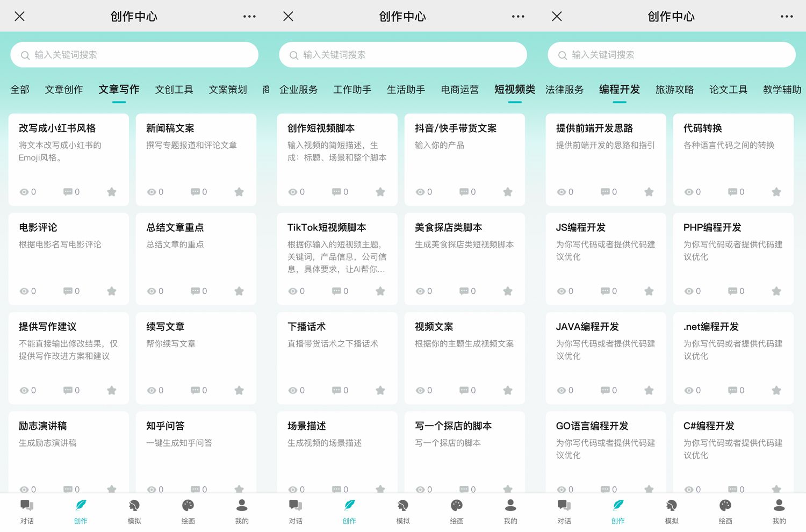Select the 旅游攻略 tab
This screenshot has width=806, height=532.
675,90
